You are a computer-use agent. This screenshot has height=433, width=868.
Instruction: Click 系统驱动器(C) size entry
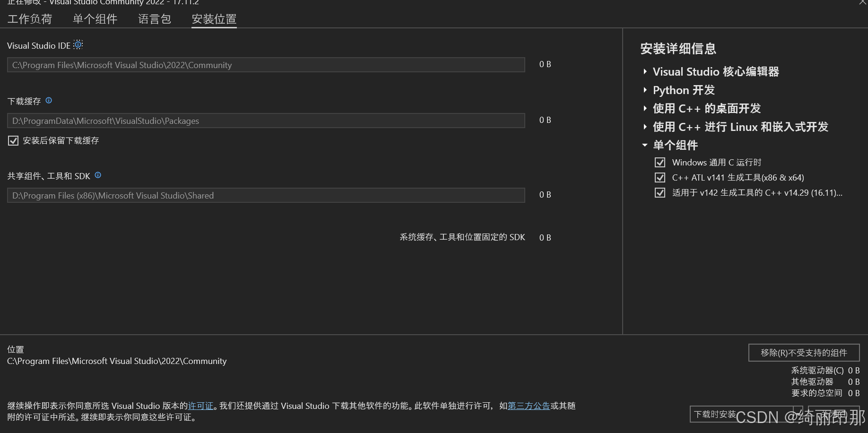click(825, 370)
